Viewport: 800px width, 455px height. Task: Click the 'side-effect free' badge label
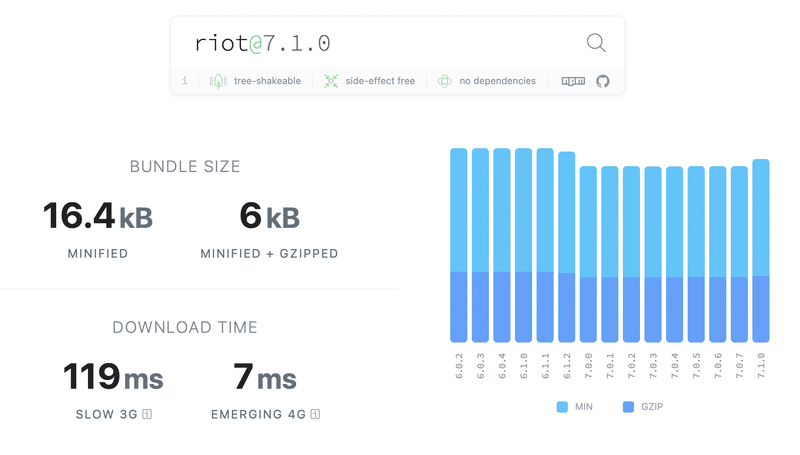[x=380, y=81]
